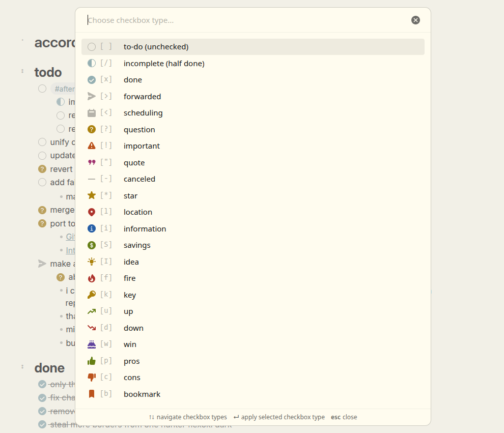
Task: Select the question option
Action: click(253, 129)
